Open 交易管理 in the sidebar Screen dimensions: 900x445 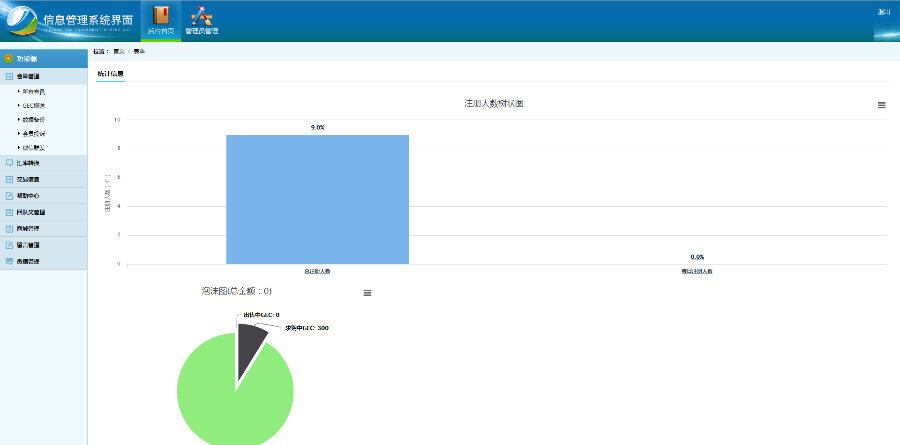click(44, 179)
